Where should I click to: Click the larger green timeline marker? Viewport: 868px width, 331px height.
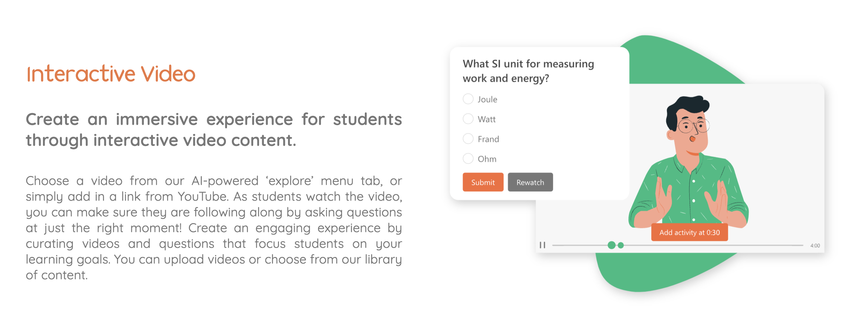pyautogui.click(x=611, y=245)
